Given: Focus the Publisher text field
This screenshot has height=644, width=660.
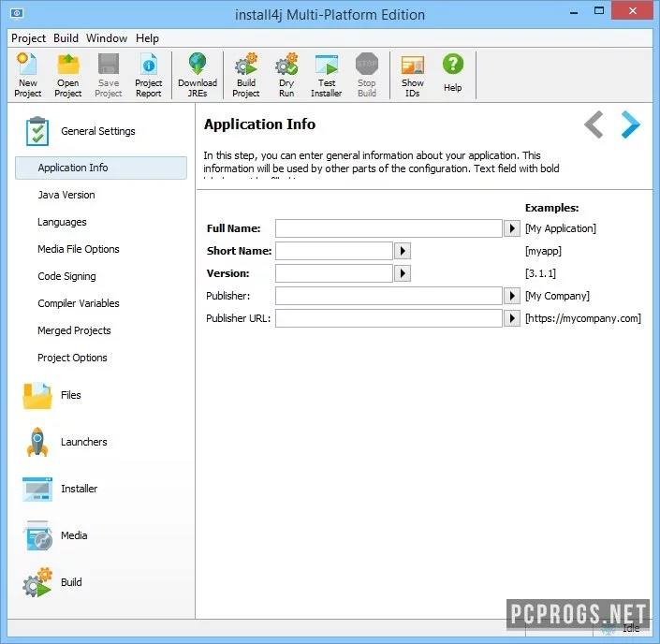Looking at the screenshot, I should (x=389, y=296).
